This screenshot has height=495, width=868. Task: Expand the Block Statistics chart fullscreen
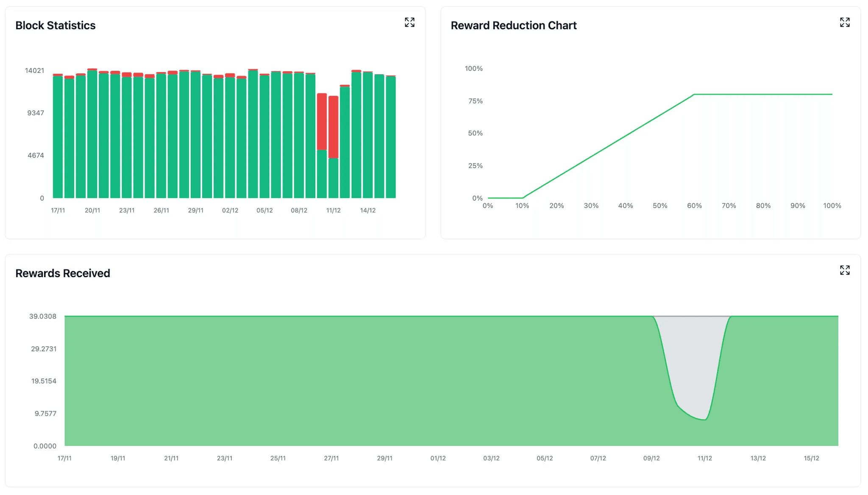[409, 22]
